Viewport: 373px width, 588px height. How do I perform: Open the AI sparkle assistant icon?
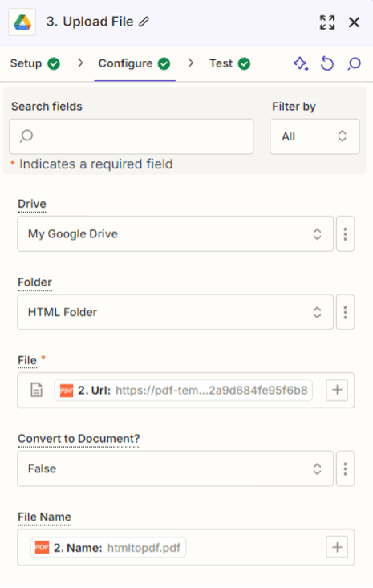click(301, 63)
